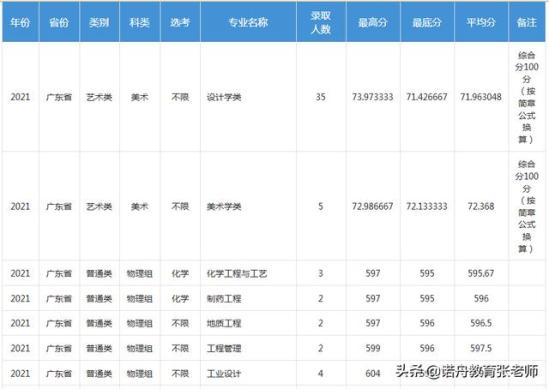Click 物理组 in the 地质工程 row
This screenshot has width=549, height=389.
click(139, 323)
